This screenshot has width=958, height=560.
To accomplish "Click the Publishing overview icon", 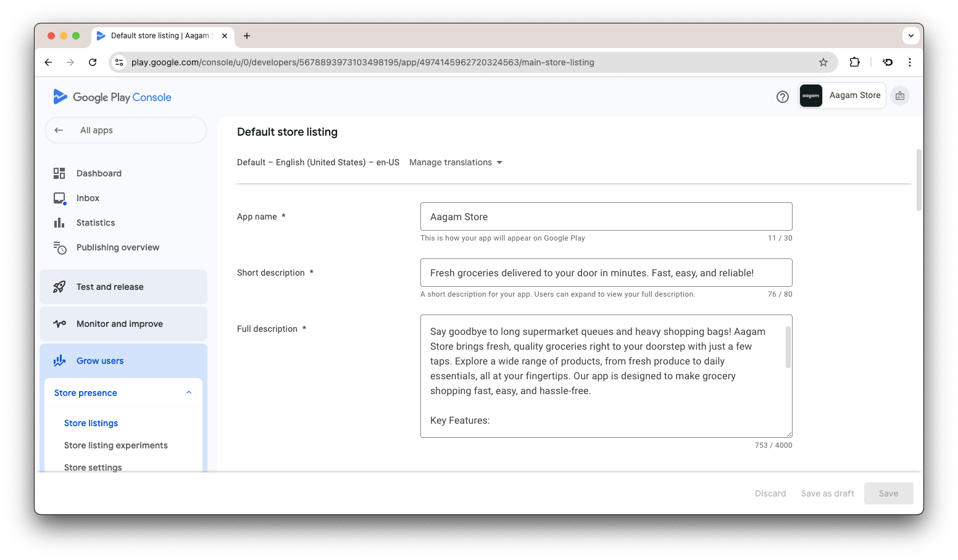I will click(59, 248).
